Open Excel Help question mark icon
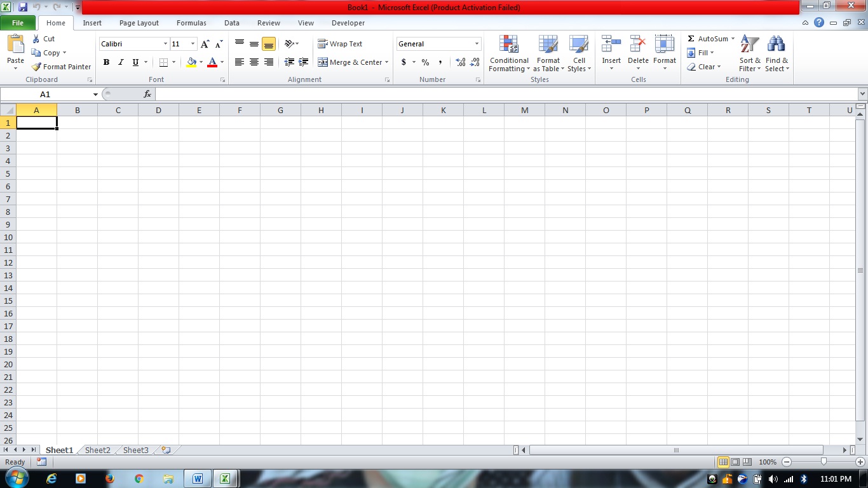868x488 pixels. point(819,22)
